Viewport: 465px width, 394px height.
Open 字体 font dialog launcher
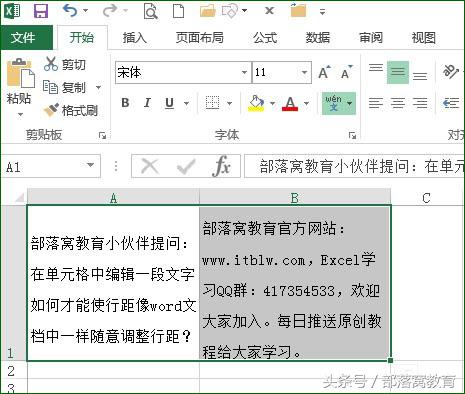(x=352, y=135)
